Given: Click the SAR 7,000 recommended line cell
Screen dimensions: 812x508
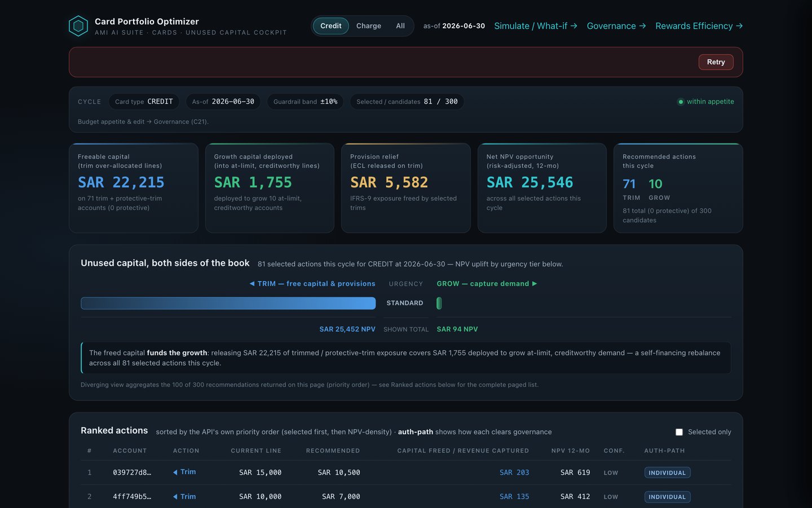Looking at the screenshot, I should pyautogui.click(x=341, y=497).
